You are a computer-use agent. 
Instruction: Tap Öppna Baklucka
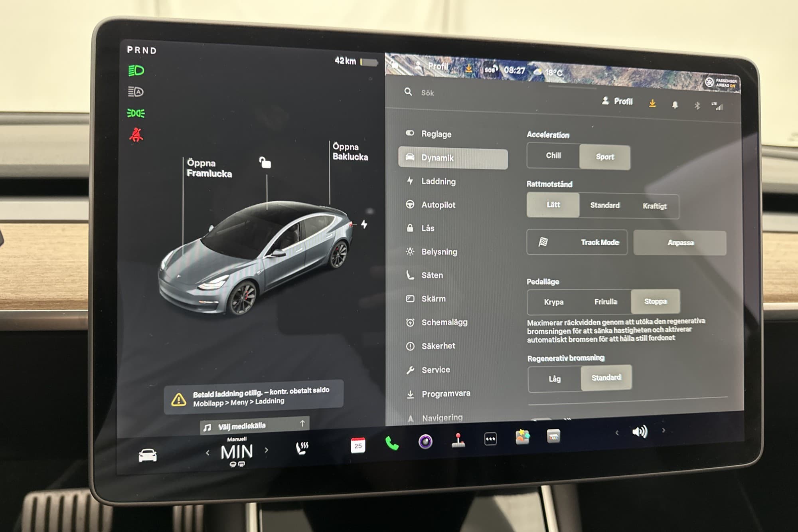(x=350, y=152)
